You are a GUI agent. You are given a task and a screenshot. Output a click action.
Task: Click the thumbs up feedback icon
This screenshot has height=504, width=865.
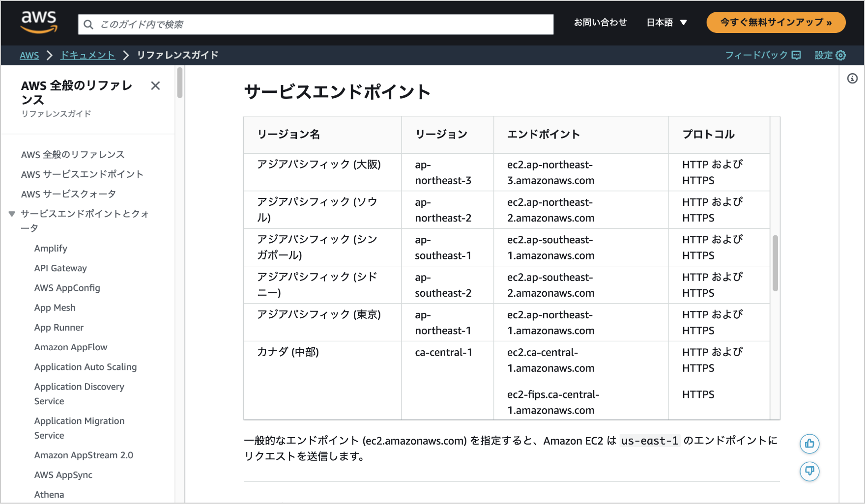tap(809, 444)
